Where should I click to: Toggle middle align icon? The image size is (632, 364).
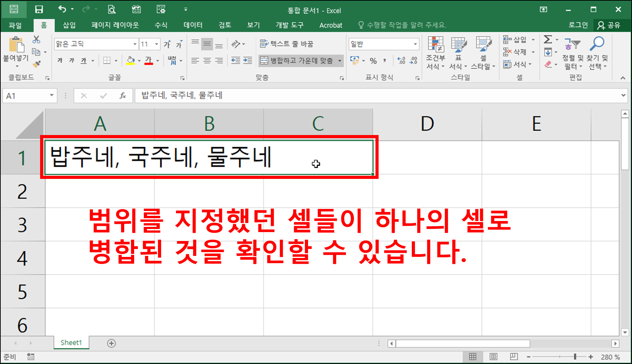coord(207,44)
